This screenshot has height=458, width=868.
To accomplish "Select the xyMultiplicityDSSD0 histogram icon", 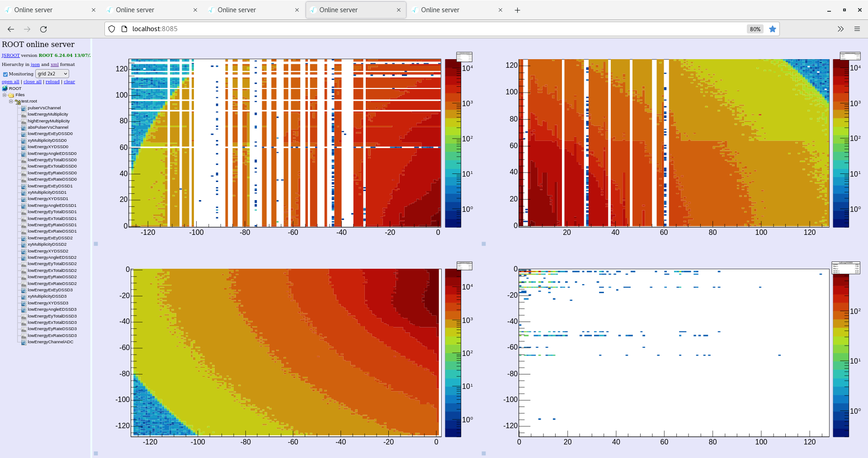I will pos(23,140).
